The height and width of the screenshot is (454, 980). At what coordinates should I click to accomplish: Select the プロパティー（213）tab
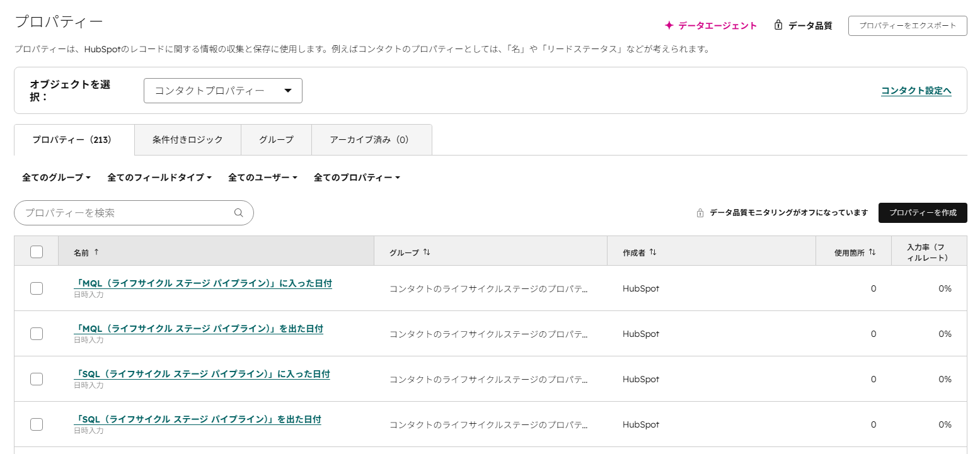pyautogui.click(x=74, y=140)
